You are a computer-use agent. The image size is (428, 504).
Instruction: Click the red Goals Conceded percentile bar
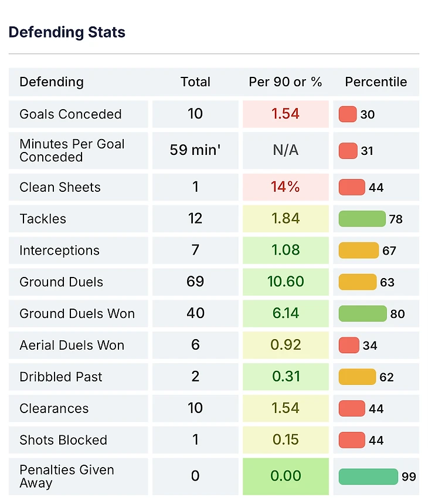[x=348, y=114]
